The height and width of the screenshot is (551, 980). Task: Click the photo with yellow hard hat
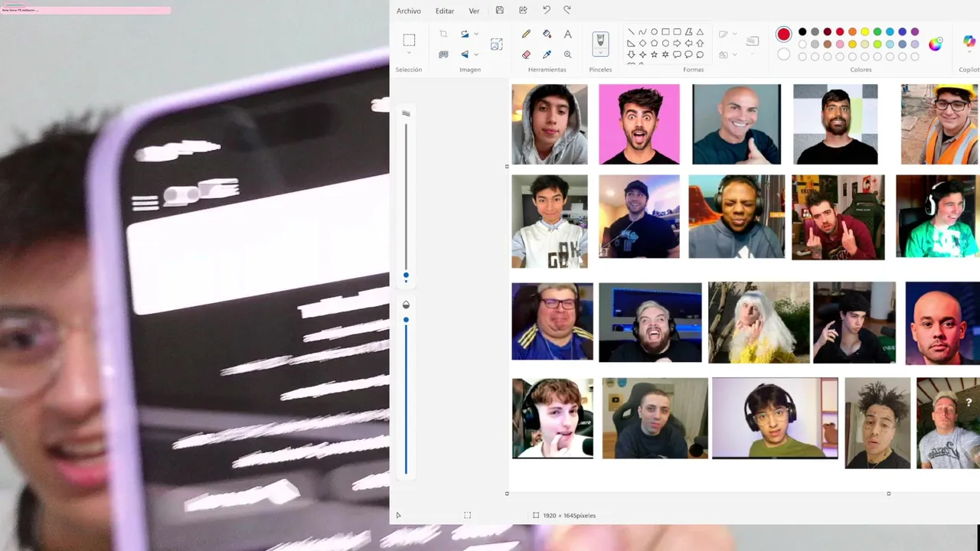[940, 124]
